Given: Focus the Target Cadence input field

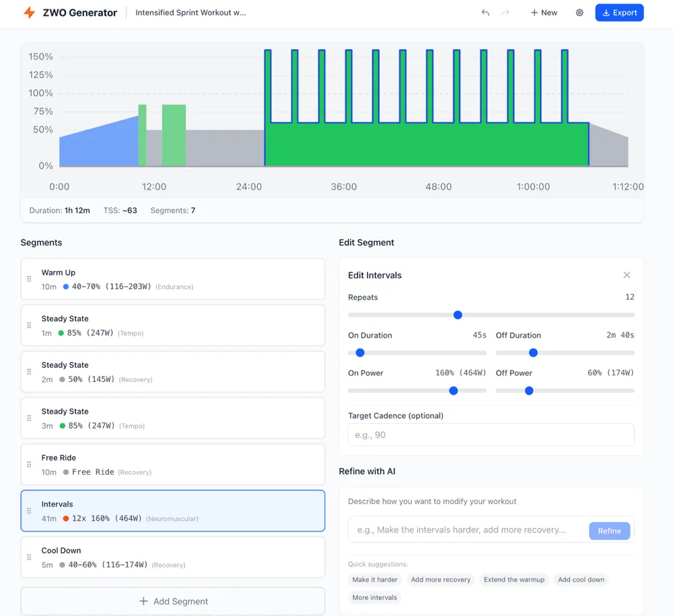Looking at the screenshot, I should 491,434.
